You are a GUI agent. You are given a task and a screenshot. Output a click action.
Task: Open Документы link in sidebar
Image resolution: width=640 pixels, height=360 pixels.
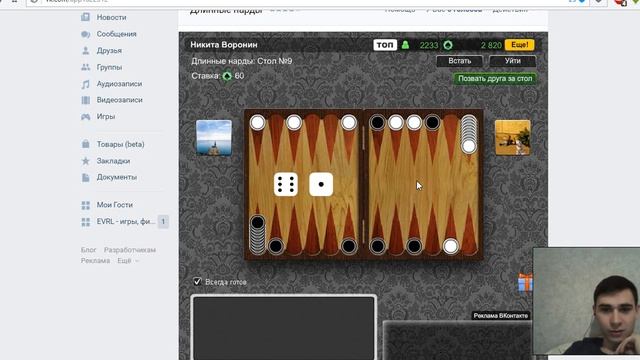click(x=117, y=177)
